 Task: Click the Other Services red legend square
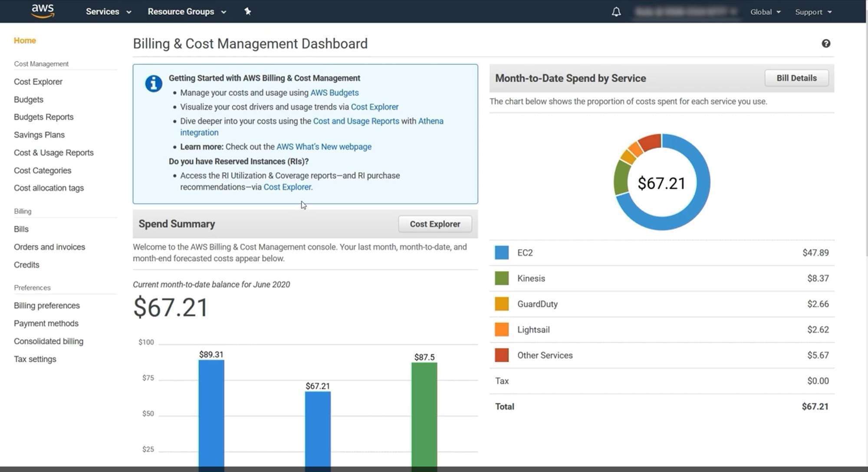pyautogui.click(x=501, y=355)
